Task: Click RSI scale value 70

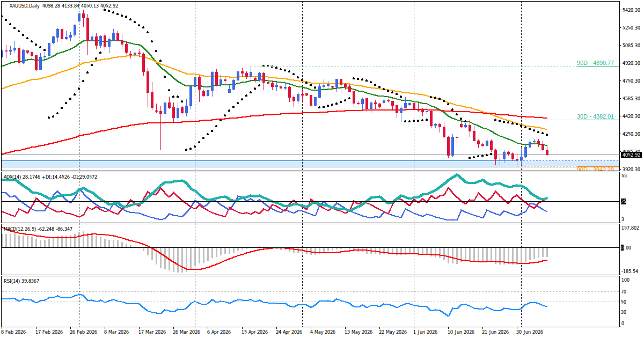Action: (624, 292)
